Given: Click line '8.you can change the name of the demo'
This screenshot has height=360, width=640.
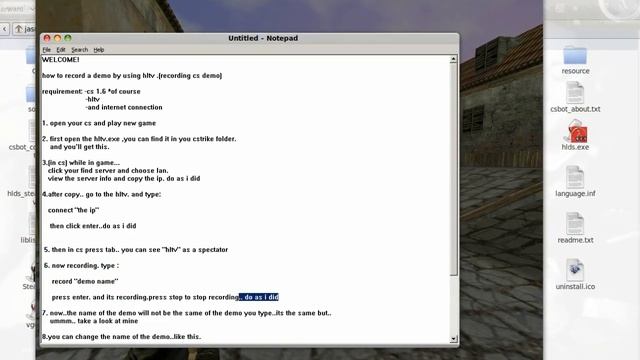Looking at the screenshot, I should (122, 337).
